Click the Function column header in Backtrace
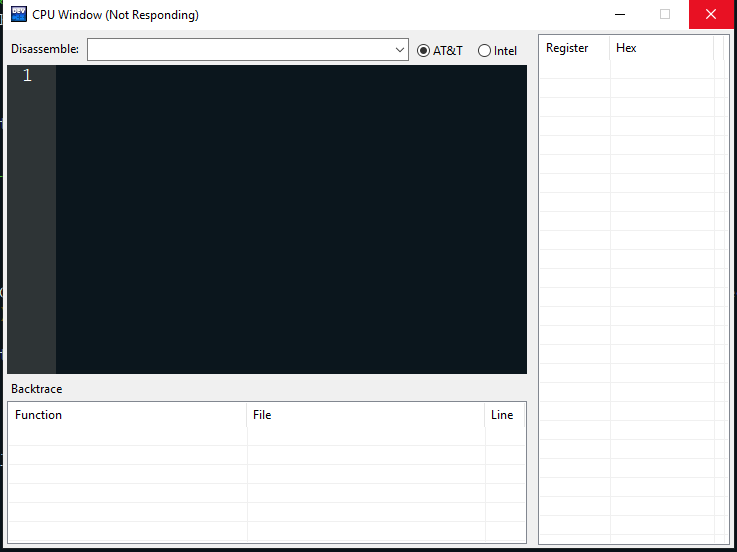 128,415
